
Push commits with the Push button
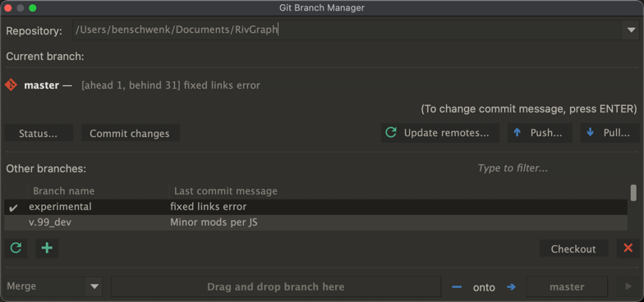coord(540,133)
